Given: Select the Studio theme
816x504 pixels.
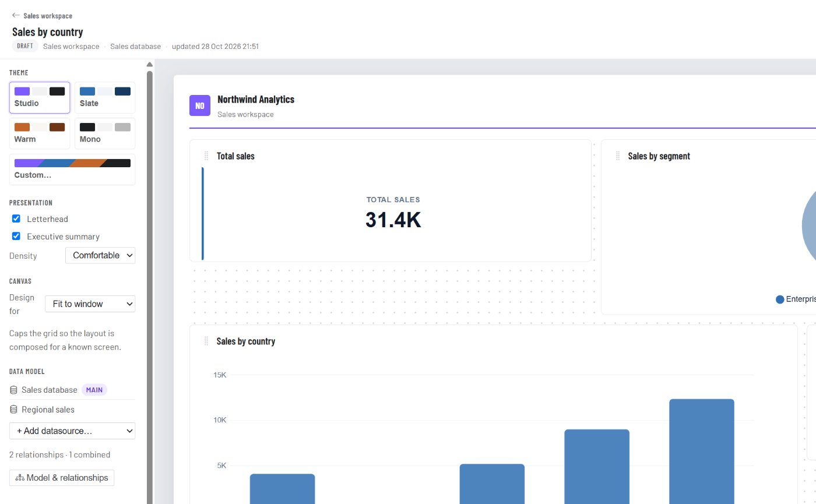Looking at the screenshot, I should 40,97.
